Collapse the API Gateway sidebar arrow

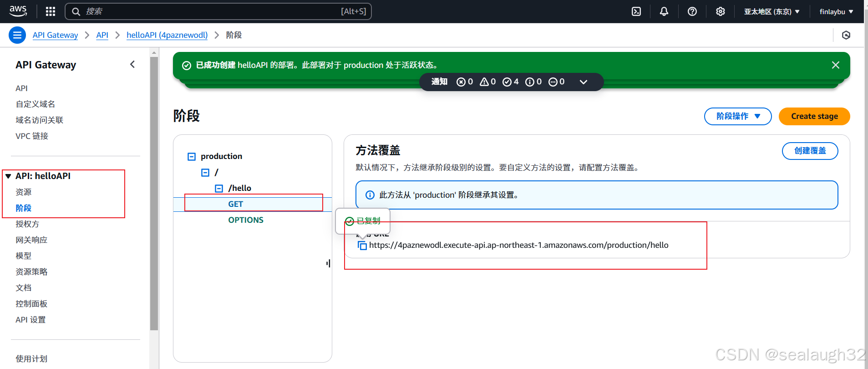pos(132,65)
